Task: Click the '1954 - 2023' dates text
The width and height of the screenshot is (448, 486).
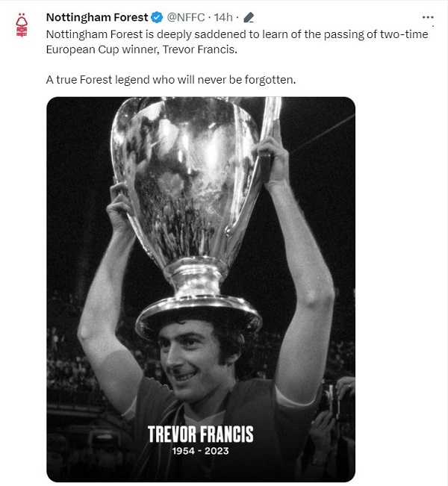Action: coord(200,452)
